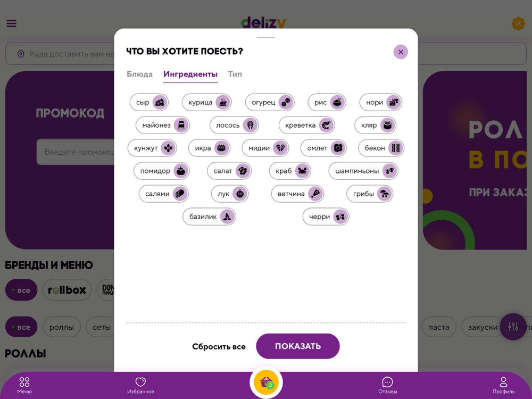Select the базилик ingredient chip
532x399 pixels.
[209, 217]
